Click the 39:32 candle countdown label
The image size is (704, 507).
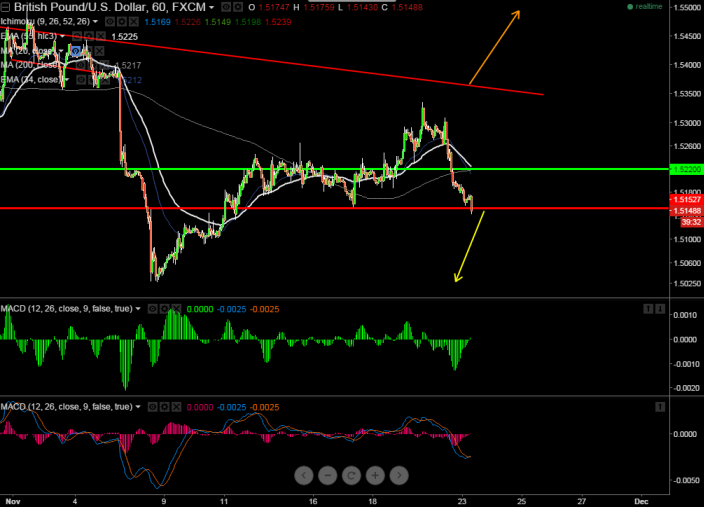pyautogui.click(x=691, y=222)
